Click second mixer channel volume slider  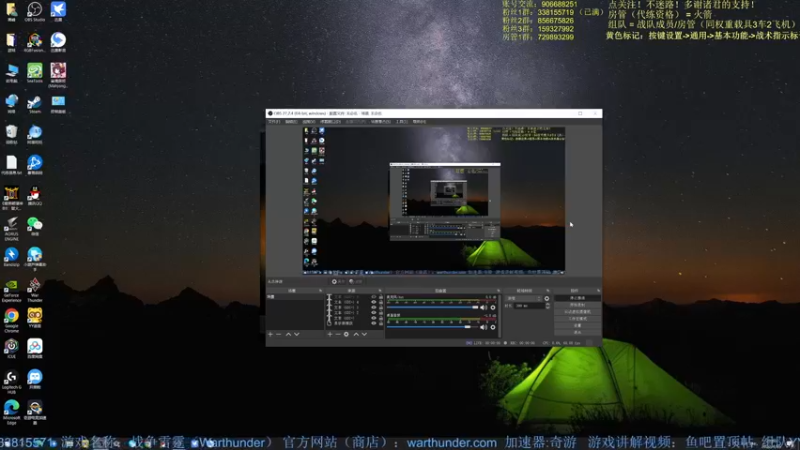coord(433,327)
